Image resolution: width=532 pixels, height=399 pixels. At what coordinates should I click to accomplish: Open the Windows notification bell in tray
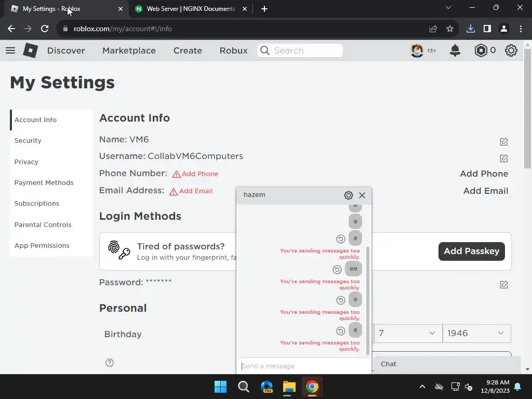(518, 387)
